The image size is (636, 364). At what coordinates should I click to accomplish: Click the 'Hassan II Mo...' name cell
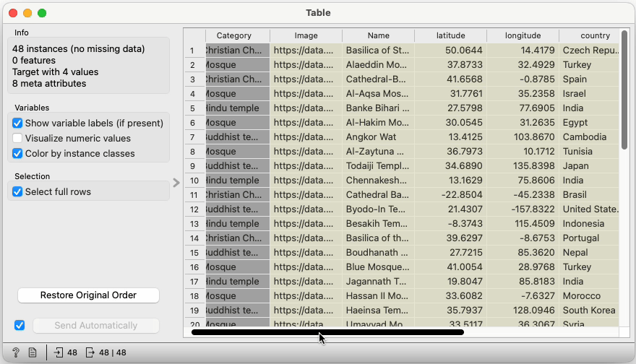(379, 296)
